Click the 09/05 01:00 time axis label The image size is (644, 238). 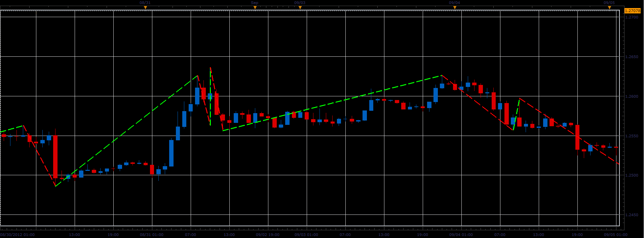coord(616,235)
